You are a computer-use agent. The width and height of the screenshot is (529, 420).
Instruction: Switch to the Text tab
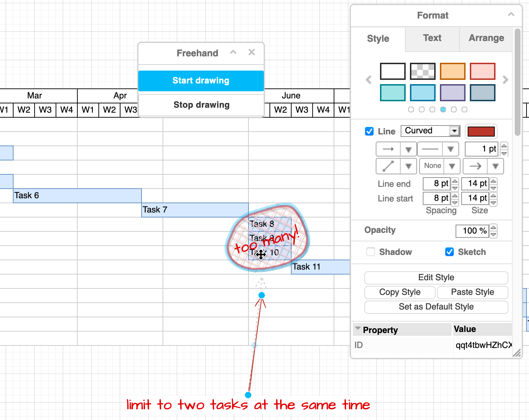432,38
